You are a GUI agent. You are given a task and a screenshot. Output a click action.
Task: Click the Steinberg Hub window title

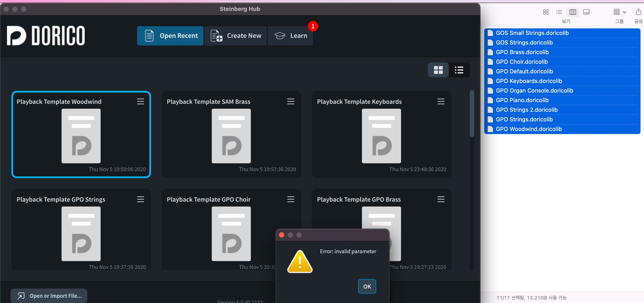pos(240,9)
